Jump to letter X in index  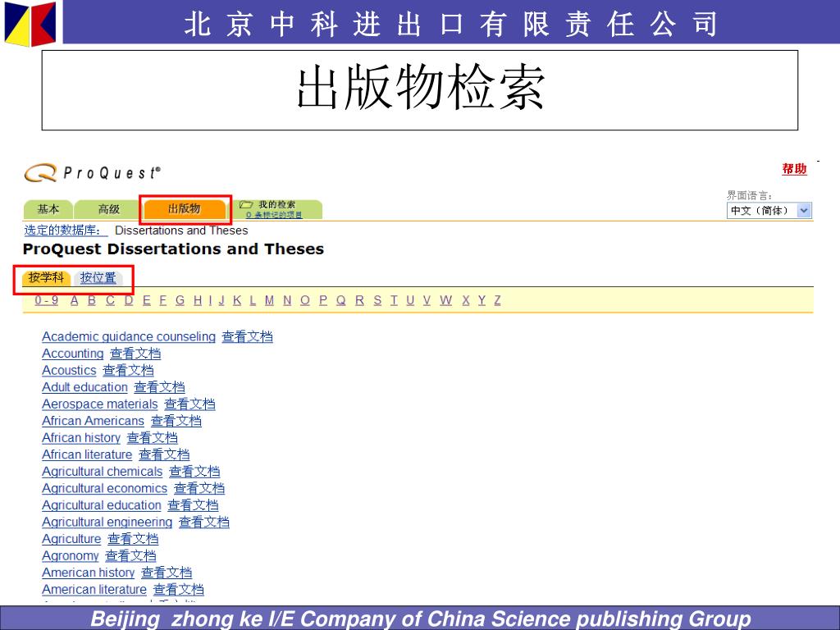[x=466, y=300]
